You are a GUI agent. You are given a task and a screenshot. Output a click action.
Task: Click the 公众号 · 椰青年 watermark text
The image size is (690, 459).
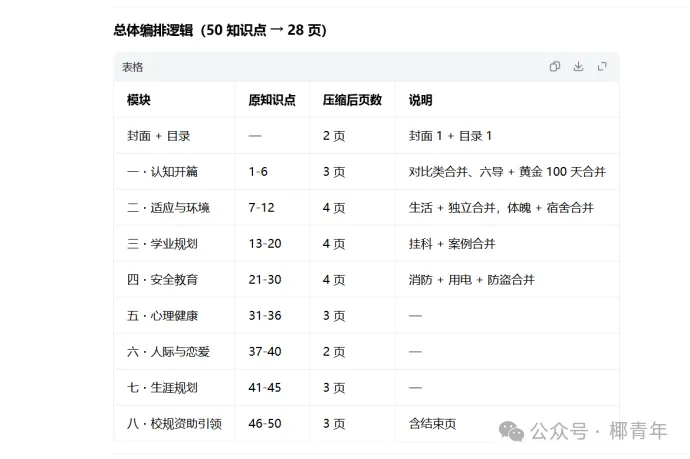598,431
